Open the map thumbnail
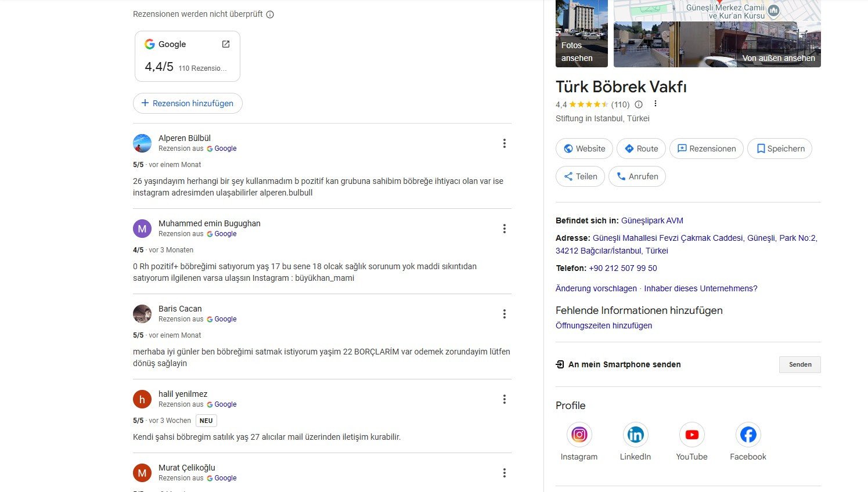 (x=717, y=10)
